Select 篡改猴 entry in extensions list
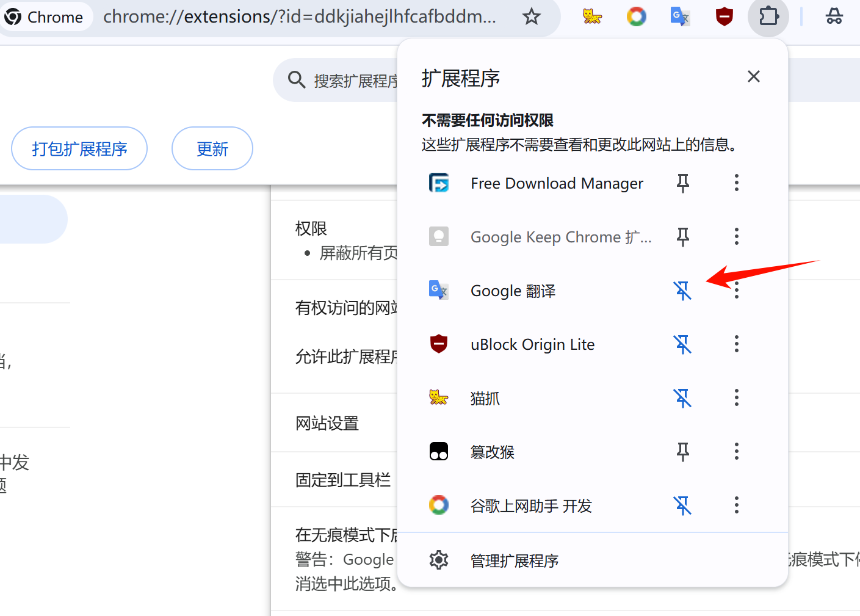860x616 pixels. click(493, 452)
